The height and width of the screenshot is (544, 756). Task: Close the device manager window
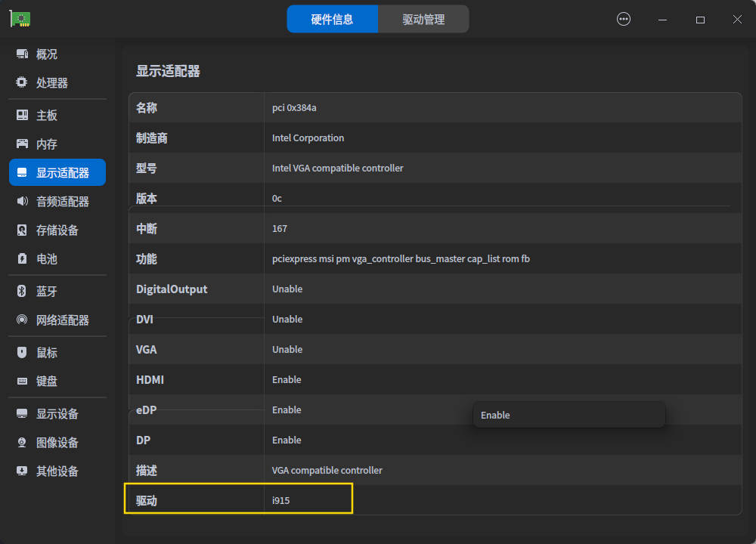click(x=737, y=20)
